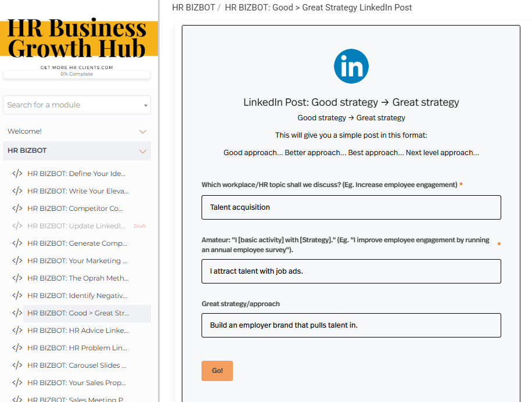
Task: Open HR BIZBOT: Your Marketing lesson
Action: (x=77, y=260)
